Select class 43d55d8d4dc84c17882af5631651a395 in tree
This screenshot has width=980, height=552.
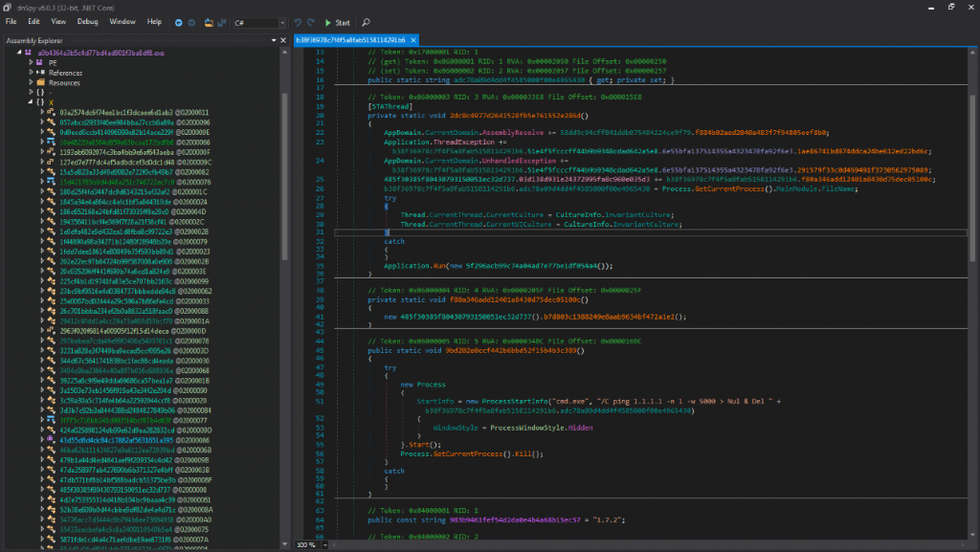(115, 439)
